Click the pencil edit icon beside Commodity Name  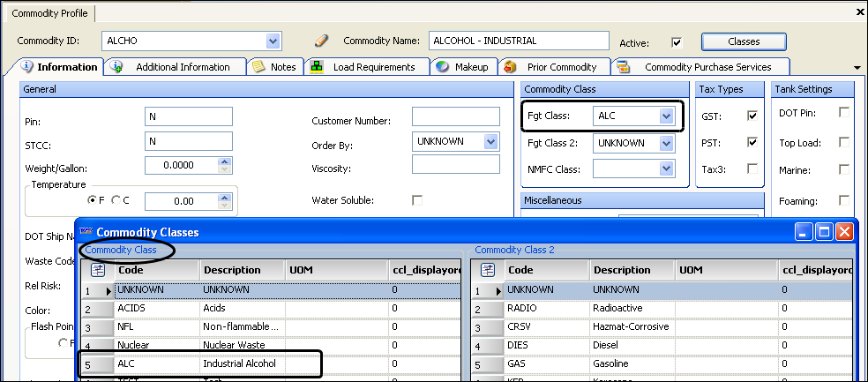point(322,41)
